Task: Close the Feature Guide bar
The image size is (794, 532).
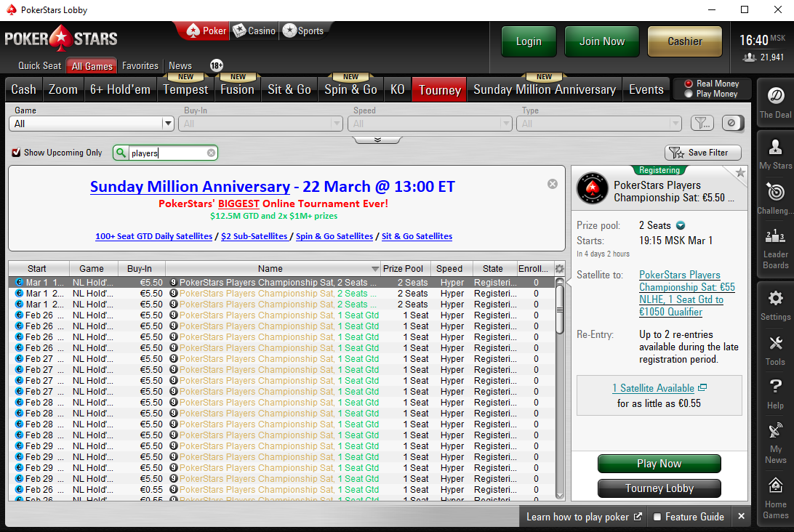Action: point(742,516)
